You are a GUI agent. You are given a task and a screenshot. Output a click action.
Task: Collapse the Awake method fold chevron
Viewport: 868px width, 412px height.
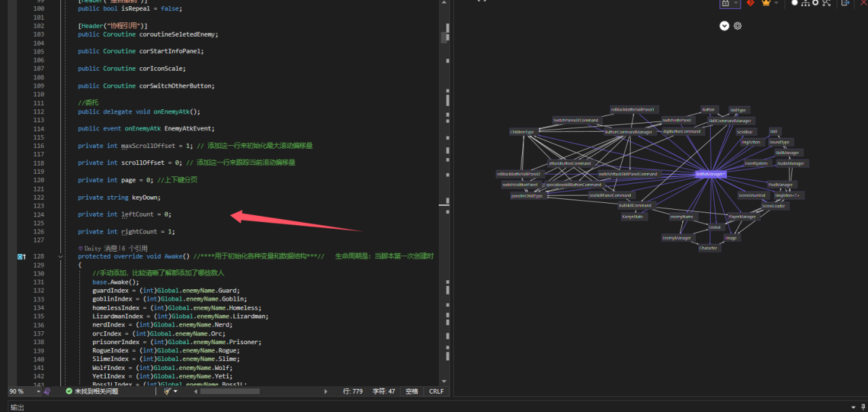coord(61,257)
